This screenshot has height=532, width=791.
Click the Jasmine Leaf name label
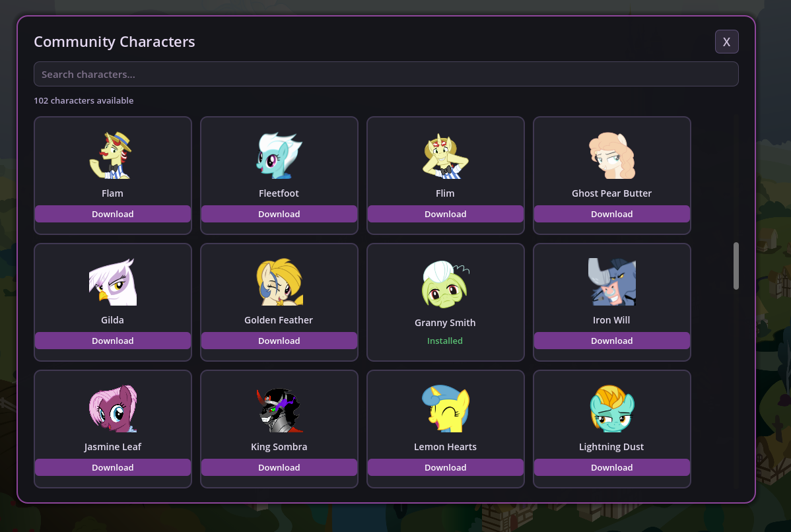pyautogui.click(x=112, y=446)
